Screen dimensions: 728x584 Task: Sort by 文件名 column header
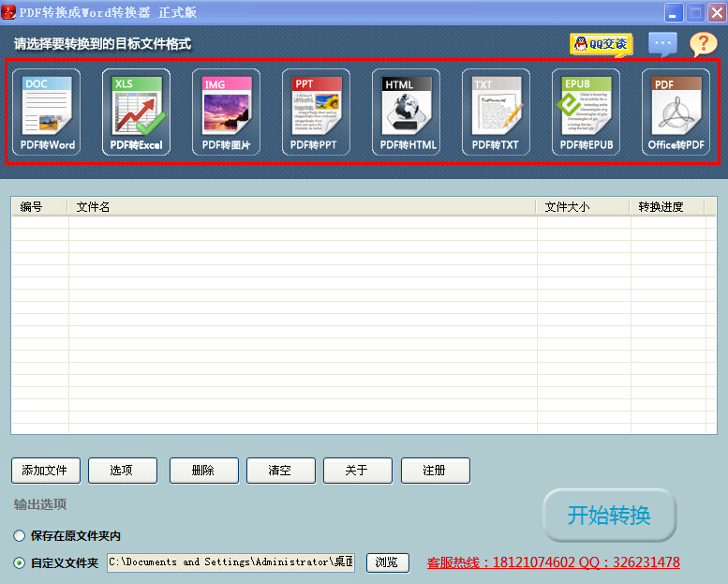click(302, 207)
